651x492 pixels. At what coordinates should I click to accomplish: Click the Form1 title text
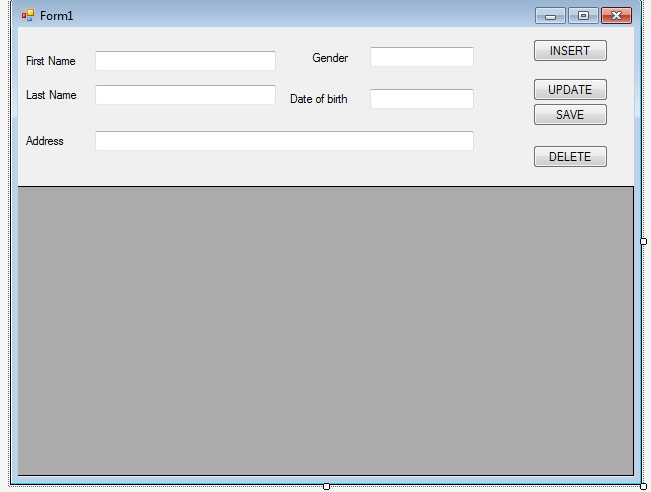tap(56, 16)
